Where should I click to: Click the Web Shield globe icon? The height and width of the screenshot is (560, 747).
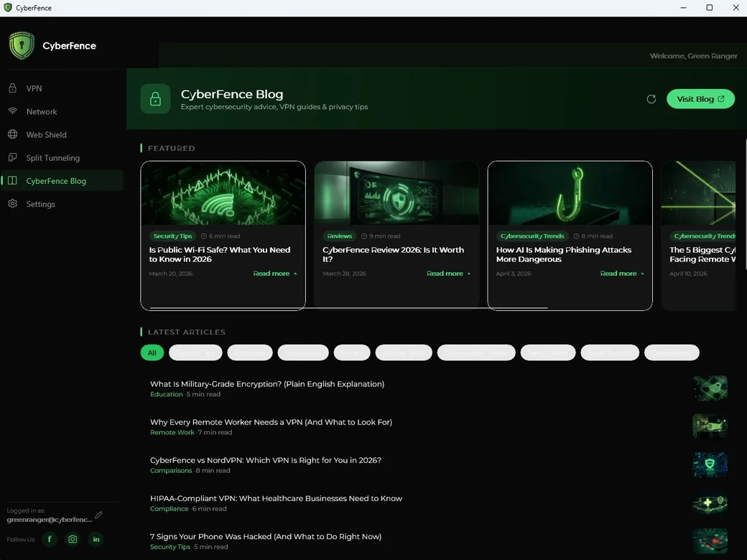click(x=13, y=134)
